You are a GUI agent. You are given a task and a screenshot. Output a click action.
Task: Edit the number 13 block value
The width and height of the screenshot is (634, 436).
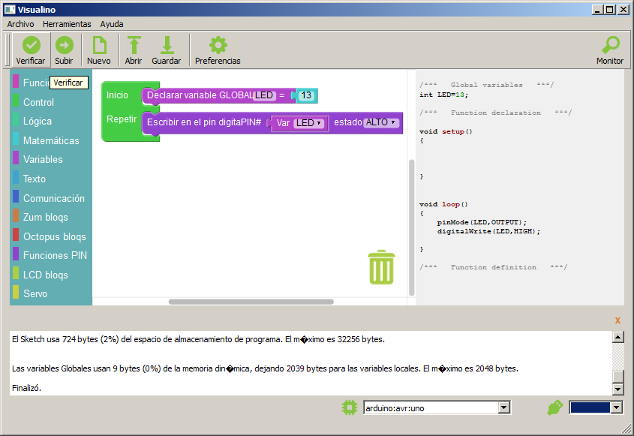click(306, 95)
